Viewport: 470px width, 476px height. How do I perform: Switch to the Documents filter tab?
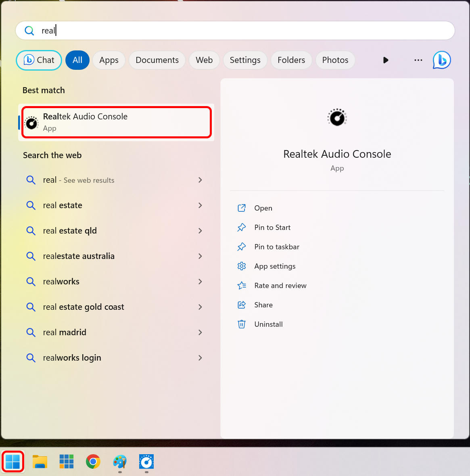pyautogui.click(x=157, y=60)
